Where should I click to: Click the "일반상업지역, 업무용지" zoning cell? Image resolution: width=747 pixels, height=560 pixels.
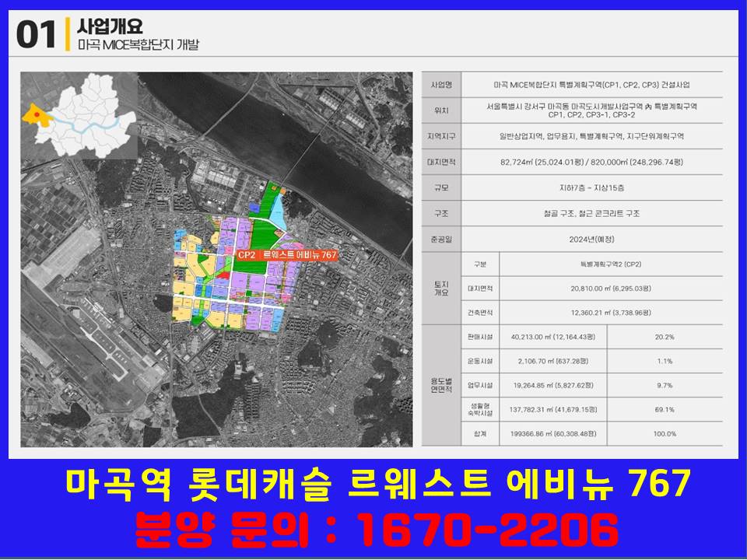click(x=591, y=136)
